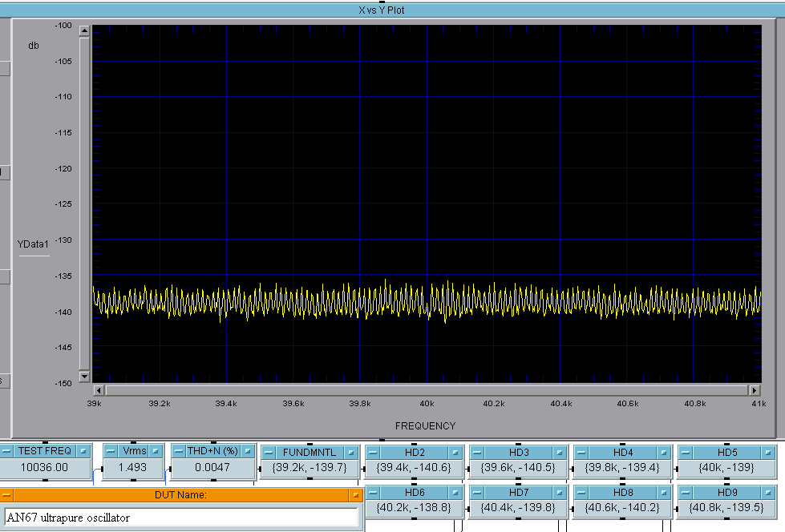Click the -100 Y-axis maximum value
The height and width of the screenshot is (532, 785).
click(63, 26)
